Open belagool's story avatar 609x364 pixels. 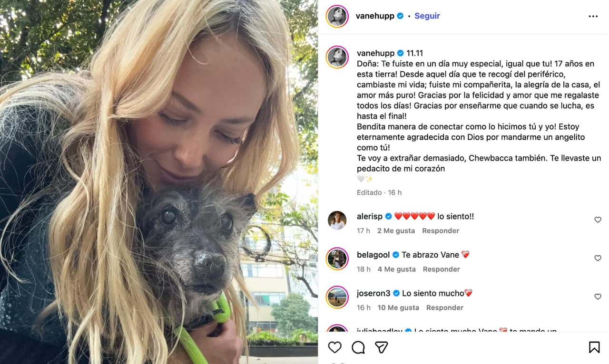click(337, 259)
